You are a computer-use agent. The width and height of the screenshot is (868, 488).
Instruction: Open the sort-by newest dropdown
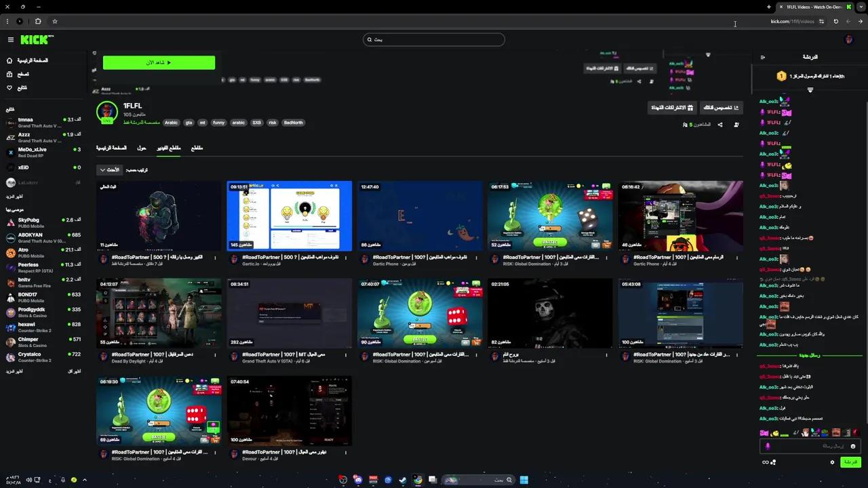[x=110, y=170]
